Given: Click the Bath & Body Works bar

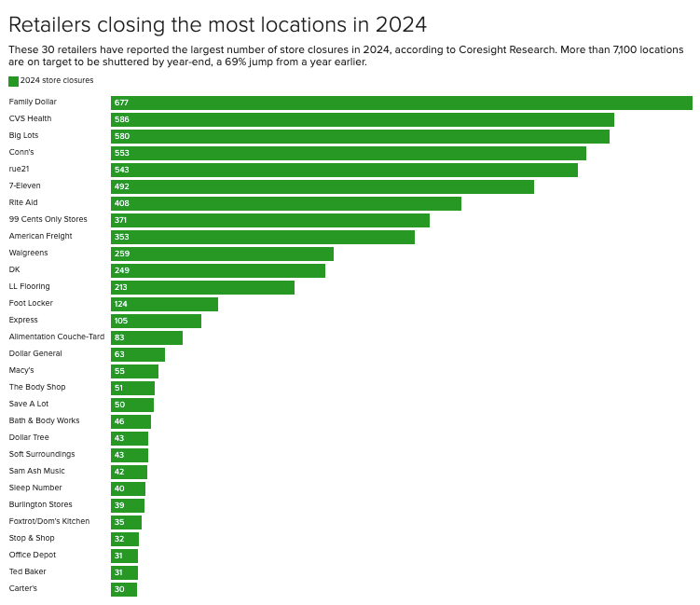Looking at the screenshot, I should (130, 421).
